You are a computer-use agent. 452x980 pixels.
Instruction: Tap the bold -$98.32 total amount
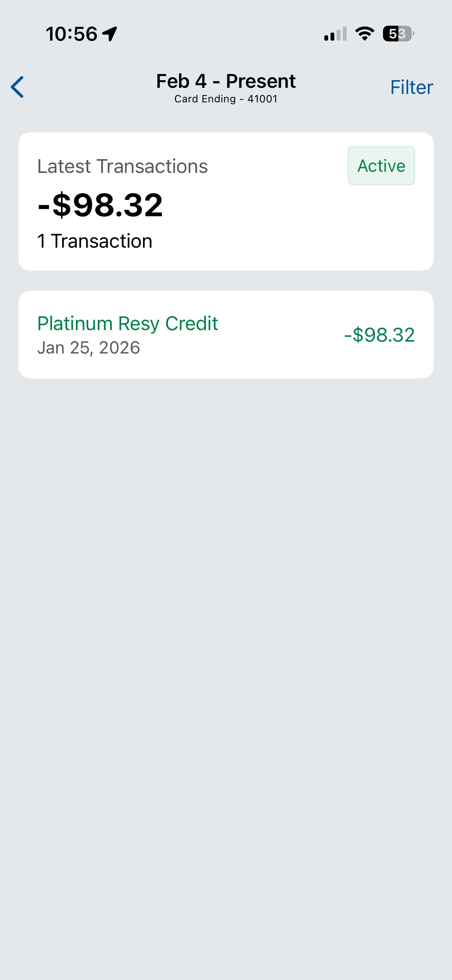100,205
